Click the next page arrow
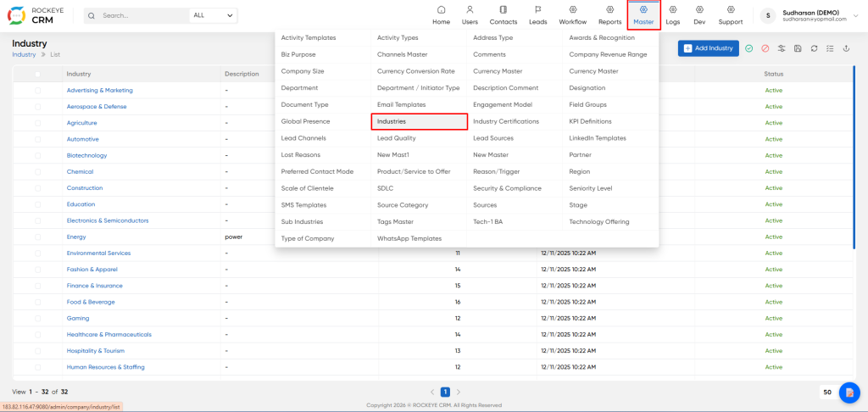The width and height of the screenshot is (868, 412). tap(459, 392)
